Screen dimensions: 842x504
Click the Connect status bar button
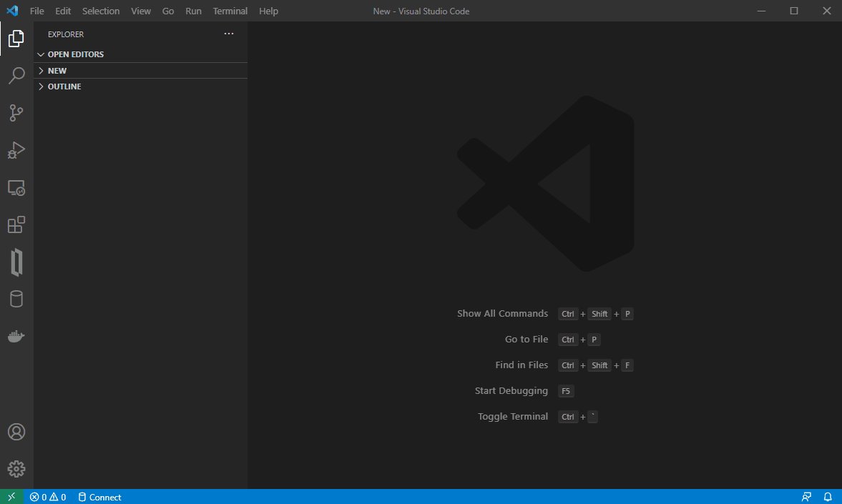[x=99, y=497]
